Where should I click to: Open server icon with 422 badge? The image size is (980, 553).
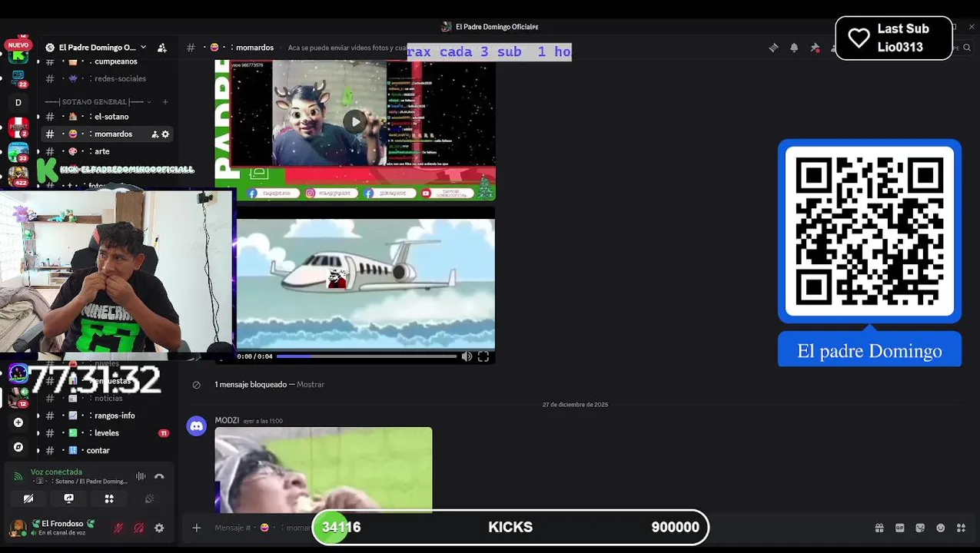18,177
